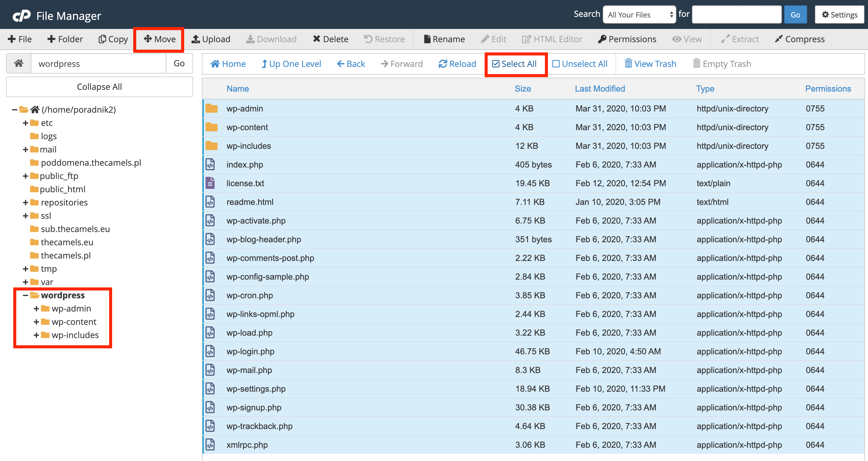Image resolution: width=868 pixels, height=461 pixels.
Task: Rename selected item via Rename
Action: click(445, 39)
